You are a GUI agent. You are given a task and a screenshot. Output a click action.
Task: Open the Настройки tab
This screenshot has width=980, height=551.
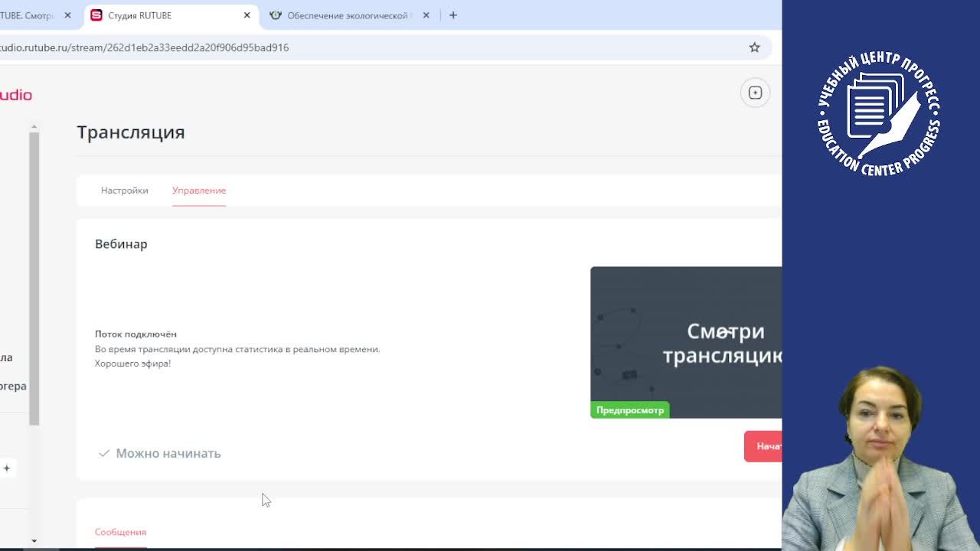coord(124,191)
